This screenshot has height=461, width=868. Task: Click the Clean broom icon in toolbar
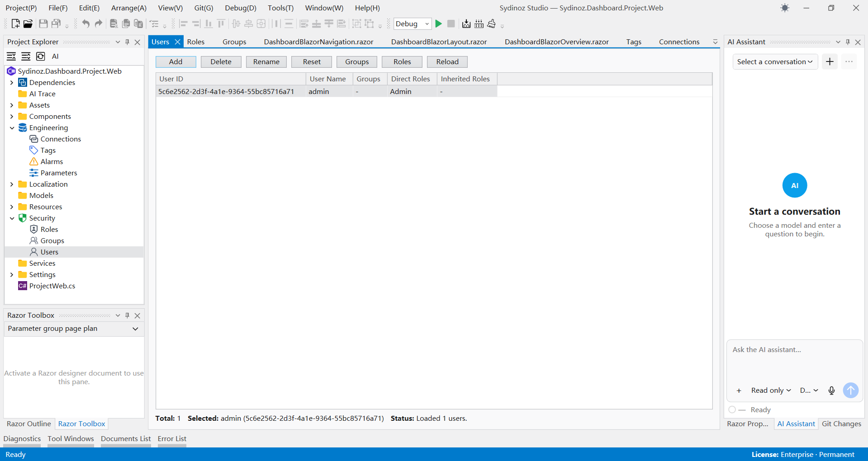[x=492, y=24]
